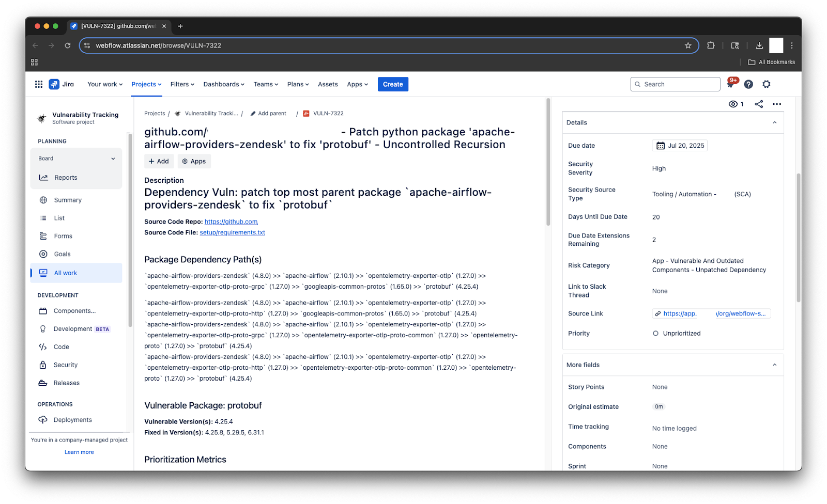827x504 pixels.
Task: Open Forms in project sidebar
Action: 76,236
